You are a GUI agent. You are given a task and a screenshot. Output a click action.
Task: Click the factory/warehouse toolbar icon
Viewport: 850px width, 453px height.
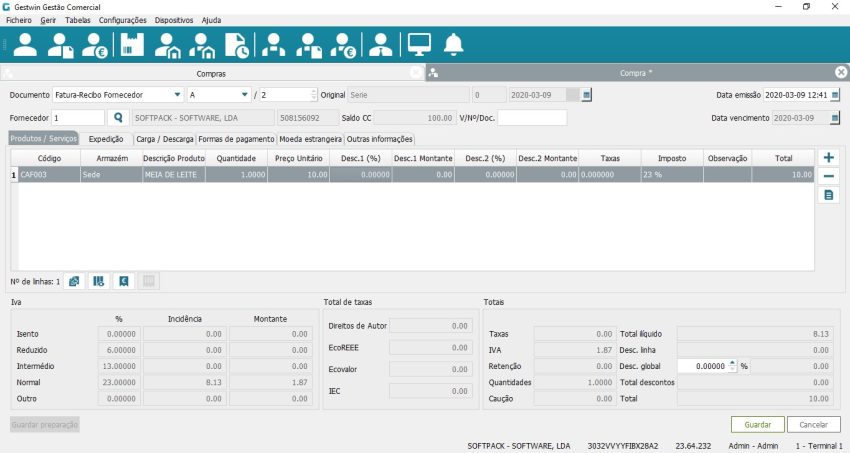click(130, 45)
